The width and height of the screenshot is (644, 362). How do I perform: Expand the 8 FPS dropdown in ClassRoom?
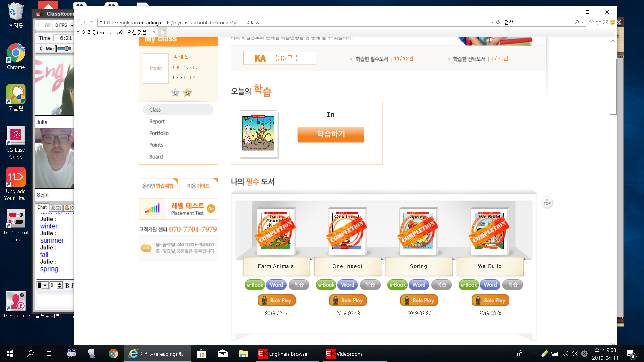pyautogui.click(x=72, y=25)
